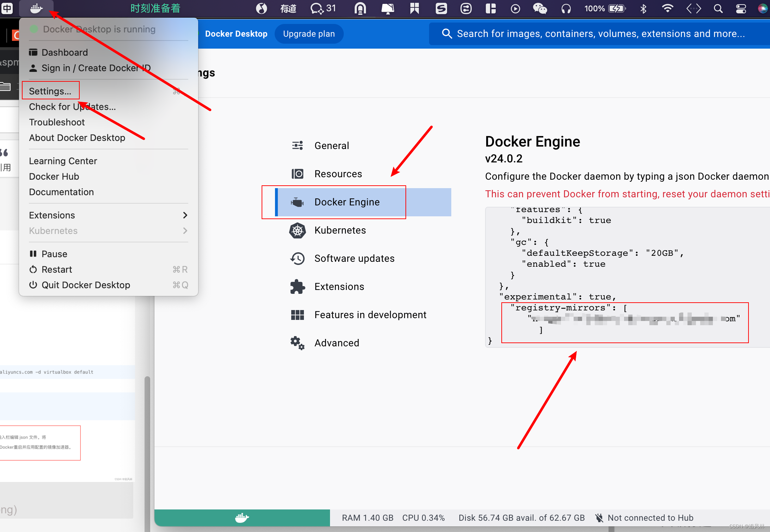Pause Docker Desktop from menu
770x532 pixels.
[x=54, y=254]
